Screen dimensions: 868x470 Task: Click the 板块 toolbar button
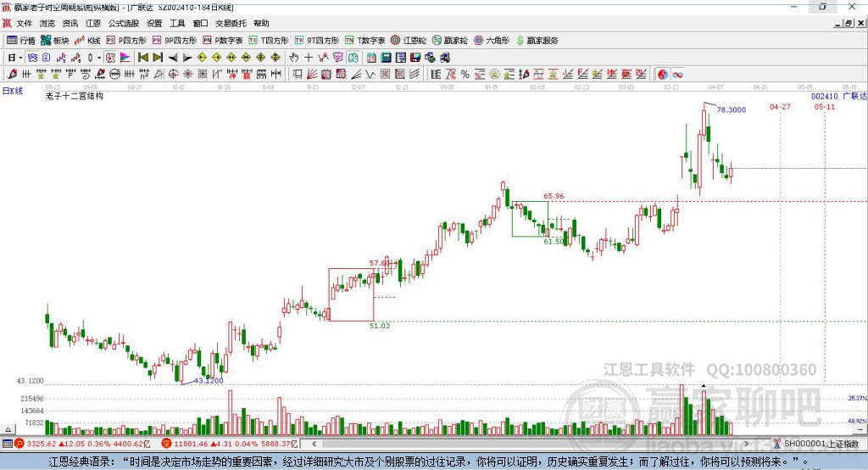(x=55, y=41)
